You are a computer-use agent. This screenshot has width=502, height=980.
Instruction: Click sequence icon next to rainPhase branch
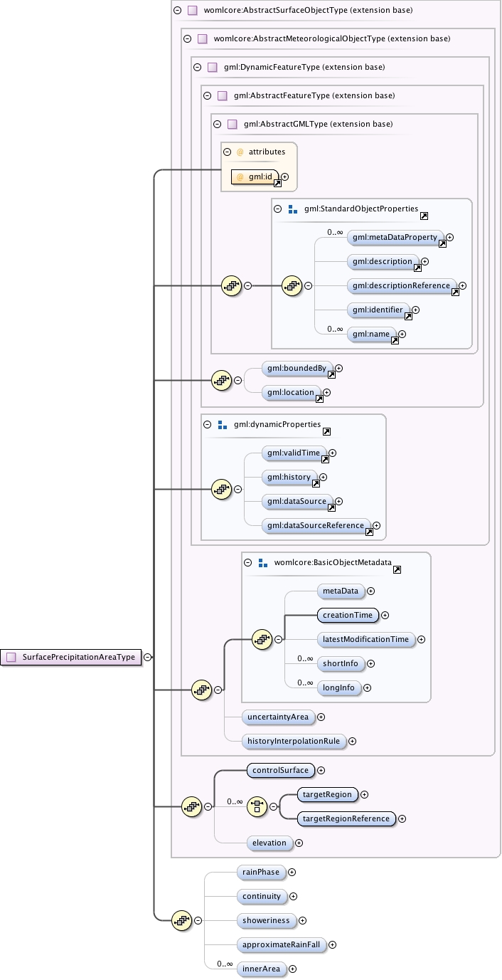tap(182, 920)
